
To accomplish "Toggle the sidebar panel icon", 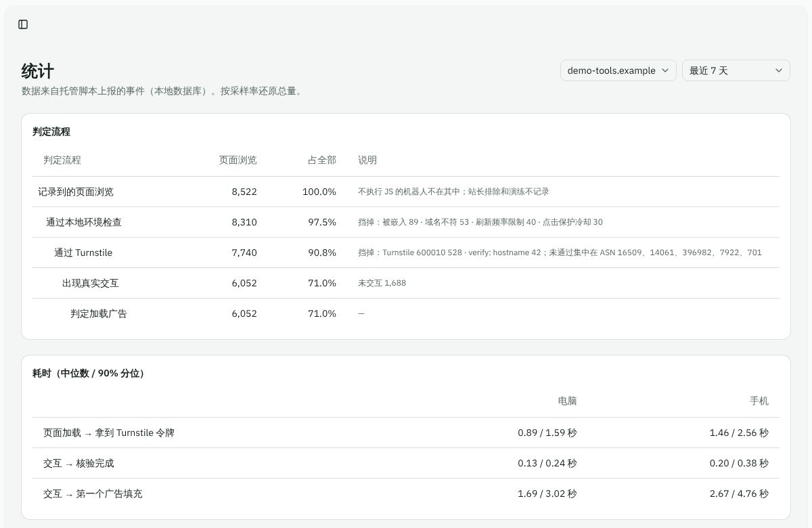I will point(23,24).
